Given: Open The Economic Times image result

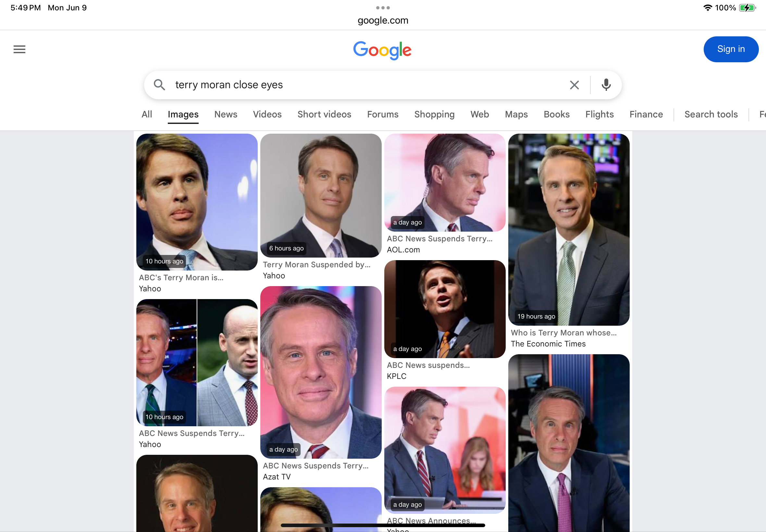Looking at the screenshot, I should tap(569, 230).
